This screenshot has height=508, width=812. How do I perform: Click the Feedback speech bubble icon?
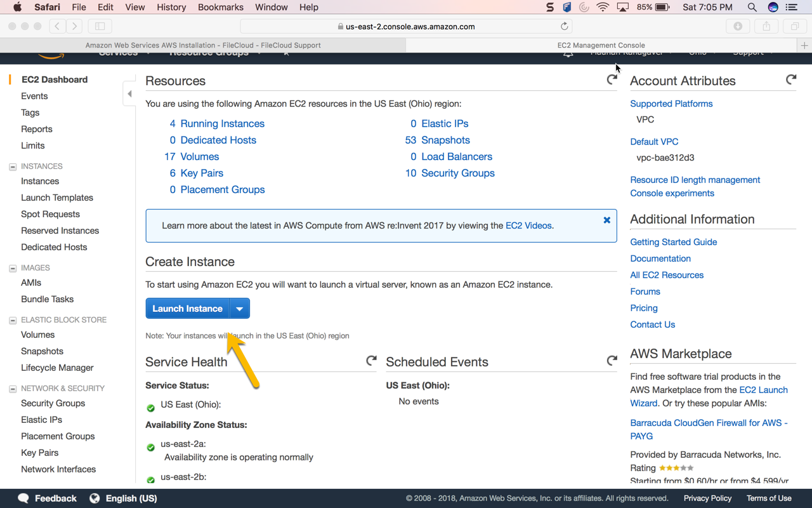pyautogui.click(x=23, y=498)
